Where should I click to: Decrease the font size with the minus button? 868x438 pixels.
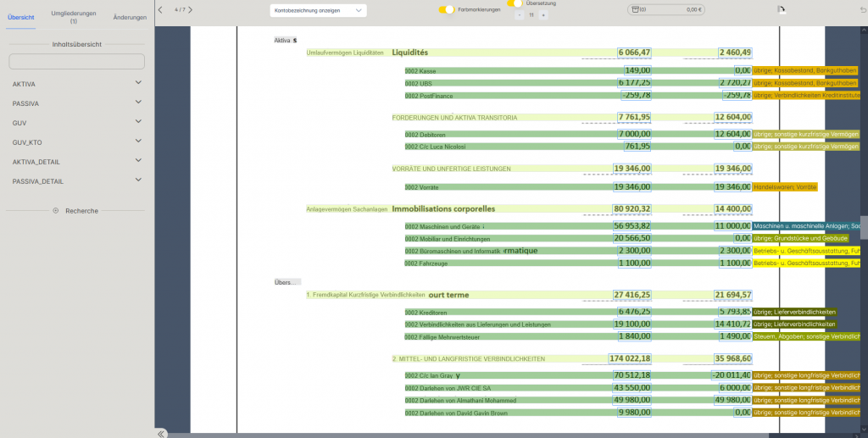pyautogui.click(x=519, y=15)
